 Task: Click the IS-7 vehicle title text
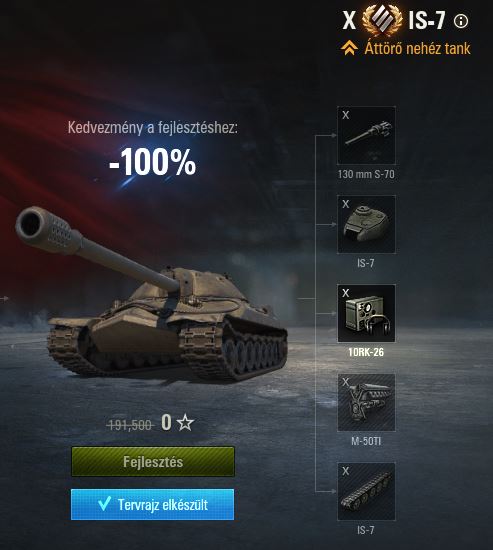coord(427,21)
